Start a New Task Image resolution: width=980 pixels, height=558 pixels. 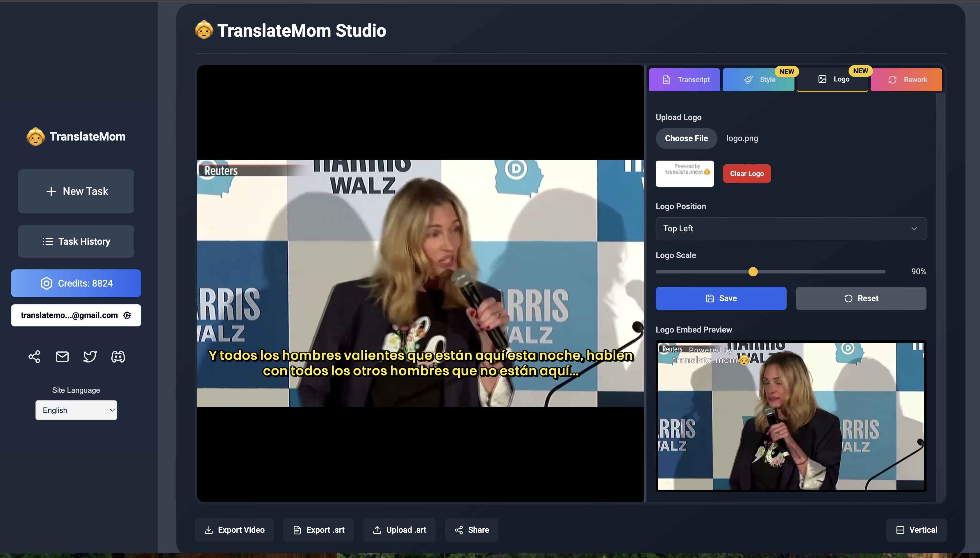click(76, 191)
